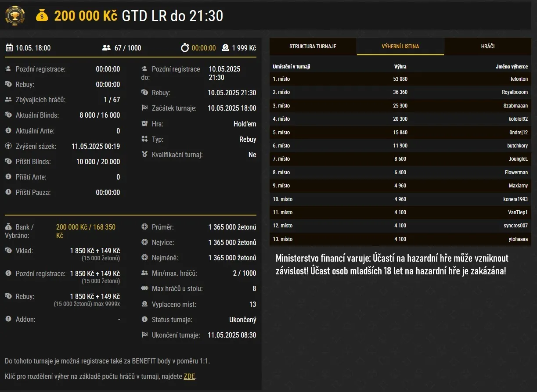Screen dimensions: 537x392
Task: Select winner felonton in first place
Action: pos(518,79)
